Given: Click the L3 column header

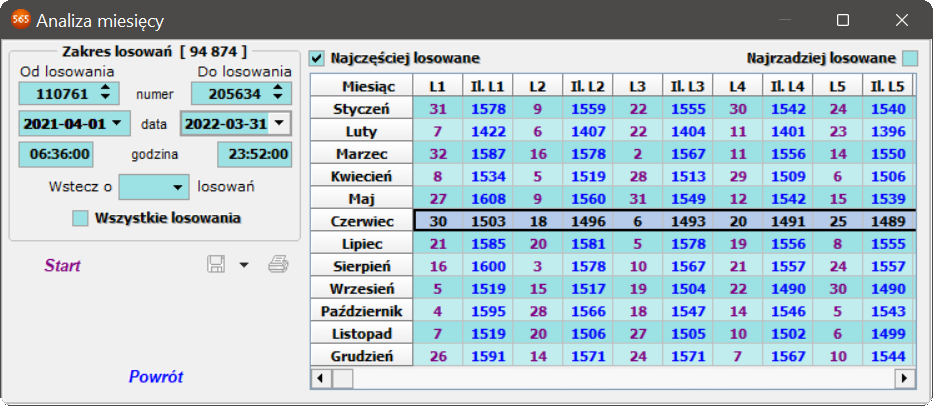Looking at the screenshot, I should coord(638,86).
